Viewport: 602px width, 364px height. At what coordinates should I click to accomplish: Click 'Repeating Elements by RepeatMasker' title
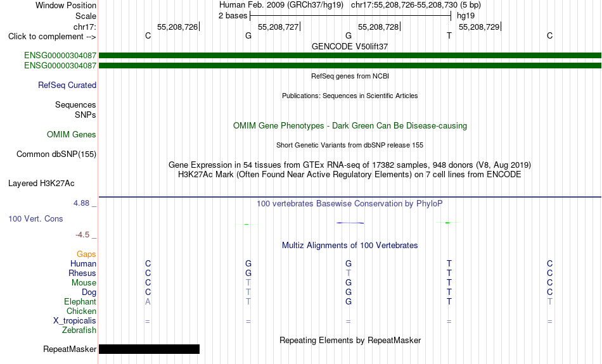pyautogui.click(x=350, y=340)
